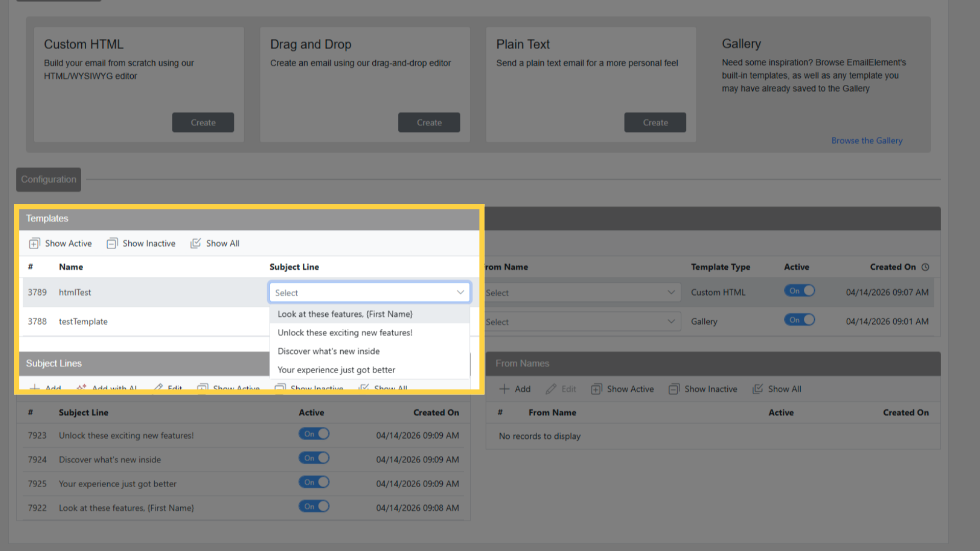This screenshot has width=980, height=551.
Task: Click Show All icon in From Names toolbar
Action: 757,389
